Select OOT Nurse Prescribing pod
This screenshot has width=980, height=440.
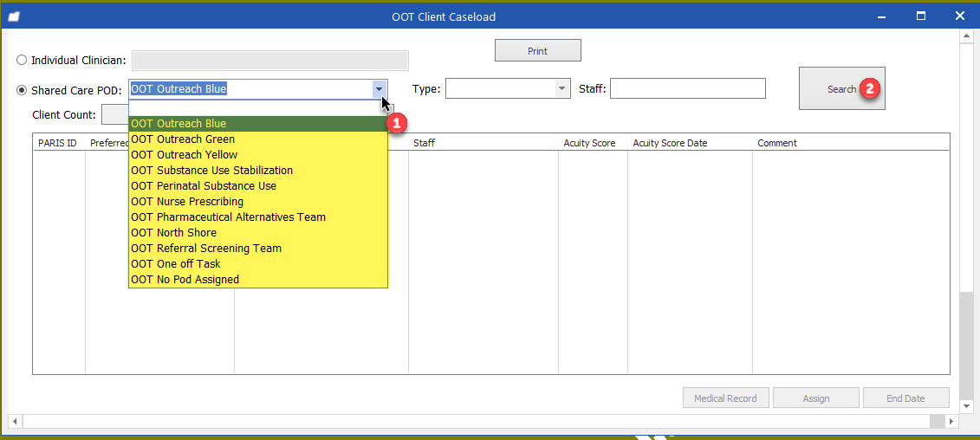187,202
